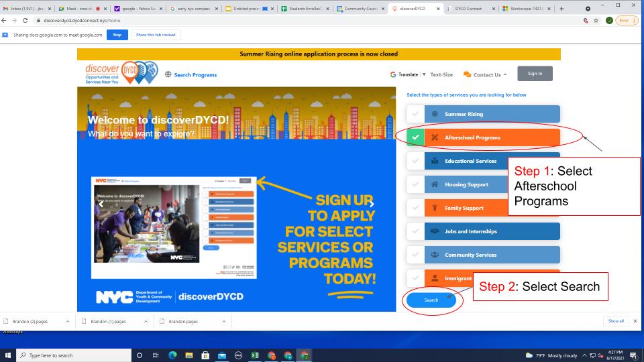Screen dimensions: 644x362
Task: Open Microsoft Edge from the taskbar
Action: pos(172,355)
